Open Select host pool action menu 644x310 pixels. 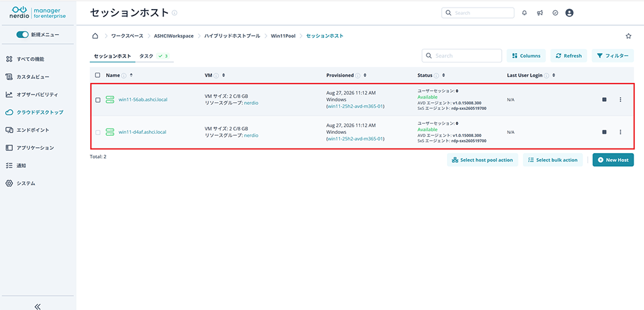coord(482,160)
